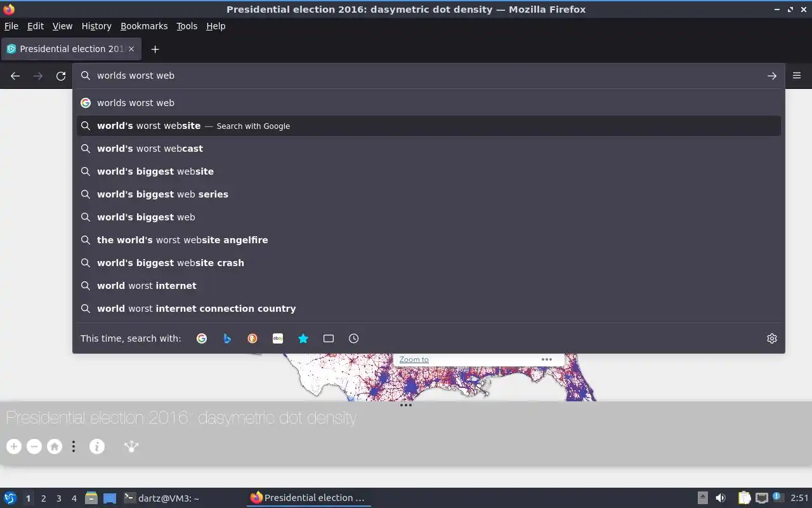The width and height of the screenshot is (812, 508).
Task: Select 'world's biggest website' suggestion
Action: tap(429, 171)
